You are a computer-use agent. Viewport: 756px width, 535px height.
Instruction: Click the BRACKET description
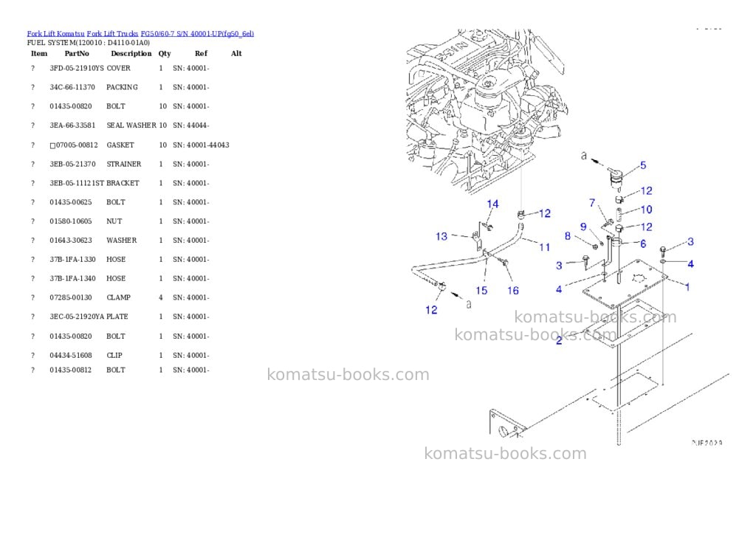pos(123,183)
